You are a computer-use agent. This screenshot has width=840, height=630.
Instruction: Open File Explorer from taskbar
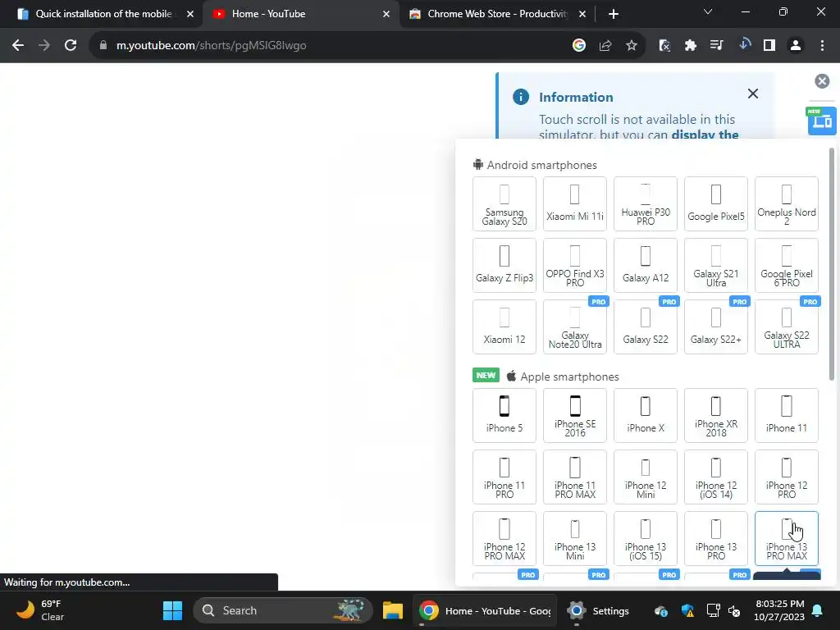pos(393,610)
